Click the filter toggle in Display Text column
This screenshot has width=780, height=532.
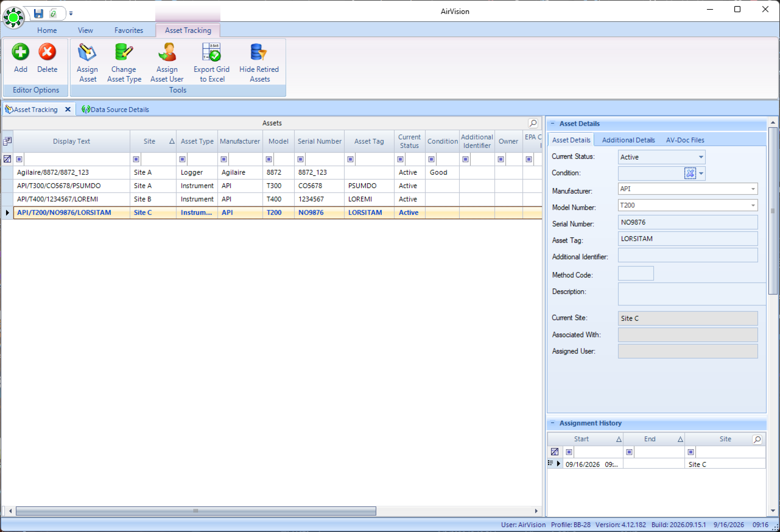19,159
